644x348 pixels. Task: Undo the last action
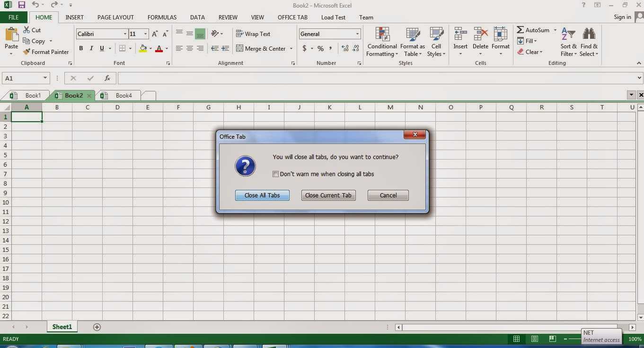click(36, 5)
